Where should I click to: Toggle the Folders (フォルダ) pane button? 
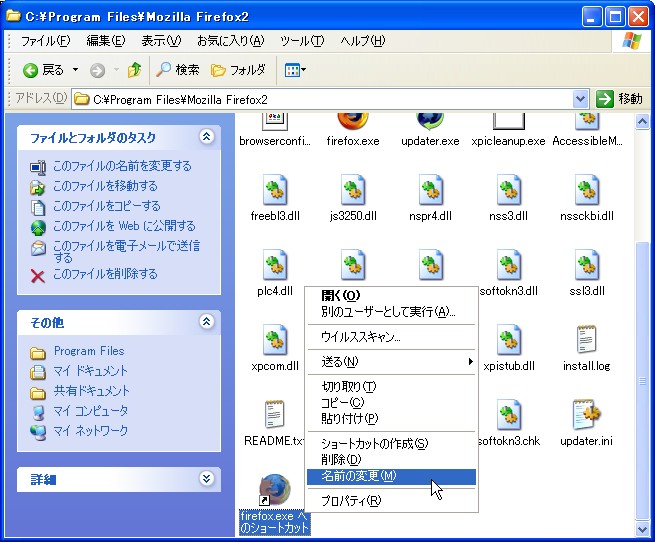point(238,70)
